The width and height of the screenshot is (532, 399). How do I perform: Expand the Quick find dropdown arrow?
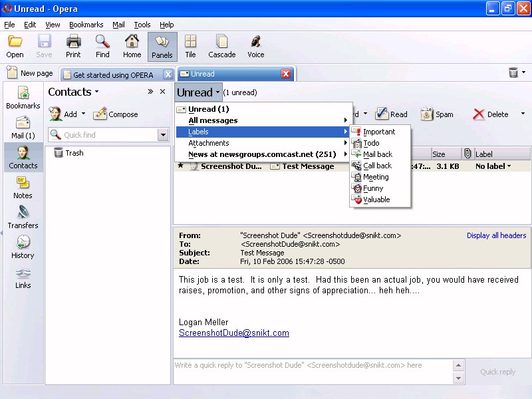pyautogui.click(x=163, y=135)
